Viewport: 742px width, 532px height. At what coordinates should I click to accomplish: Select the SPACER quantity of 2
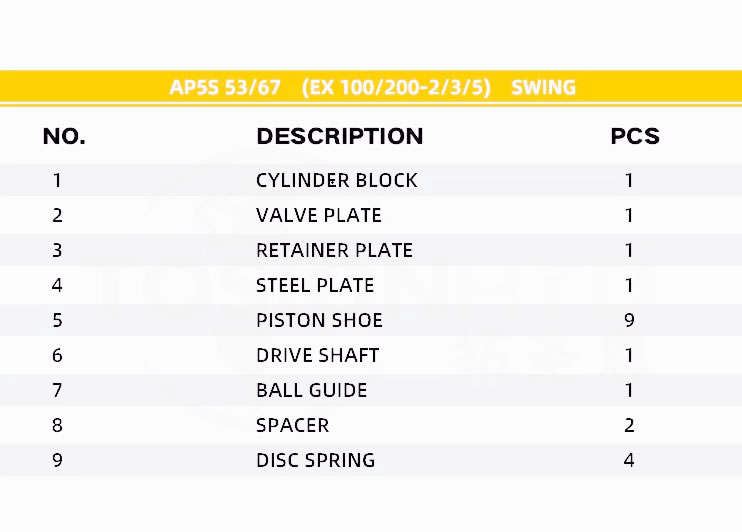pos(630,426)
